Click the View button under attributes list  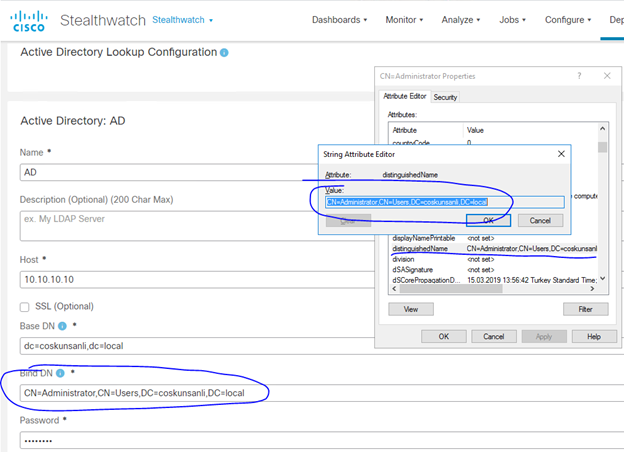[x=411, y=309]
